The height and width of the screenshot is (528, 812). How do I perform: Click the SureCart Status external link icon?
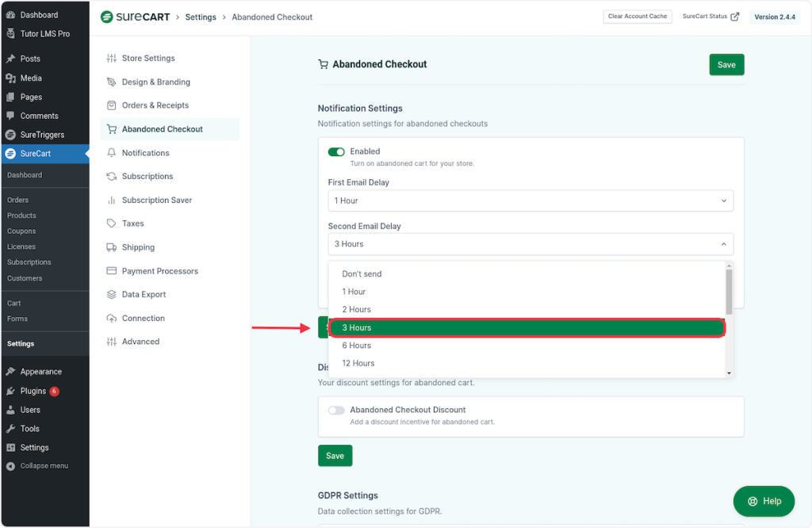tap(734, 17)
